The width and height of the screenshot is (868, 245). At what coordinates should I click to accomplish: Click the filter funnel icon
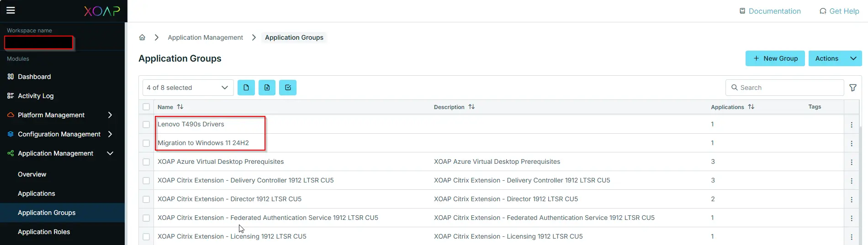(852, 88)
